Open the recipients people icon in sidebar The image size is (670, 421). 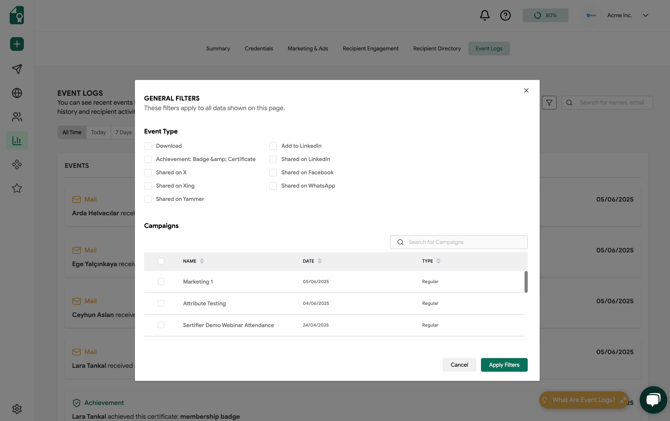pyautogui.click(x=17, y=117)
